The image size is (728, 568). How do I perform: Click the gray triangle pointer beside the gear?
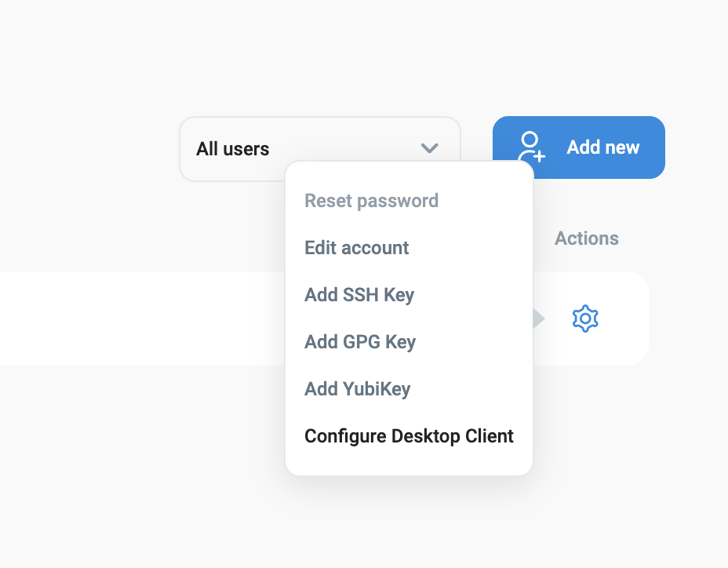click(539, 319)
